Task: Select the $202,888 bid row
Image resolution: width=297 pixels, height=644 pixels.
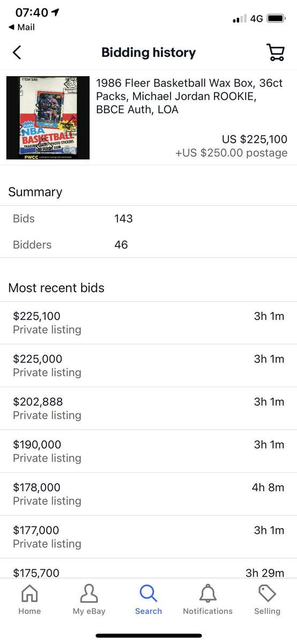Action: [x=148, y=408]
